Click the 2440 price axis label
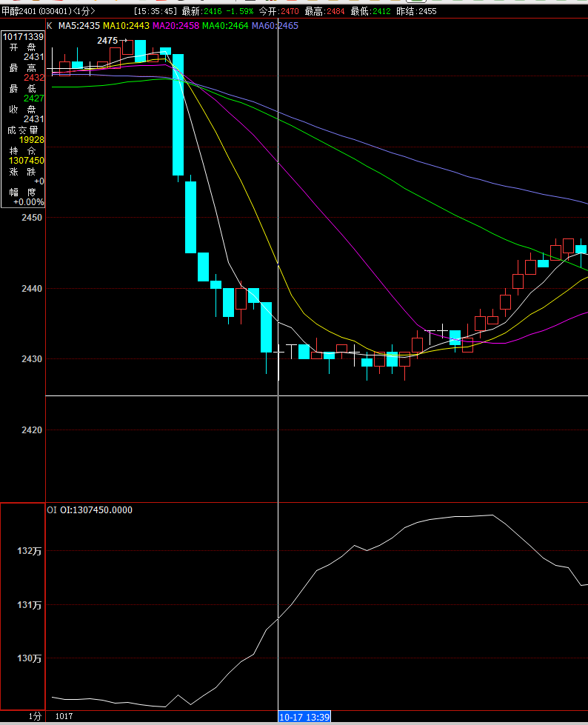 coord(31,289)
